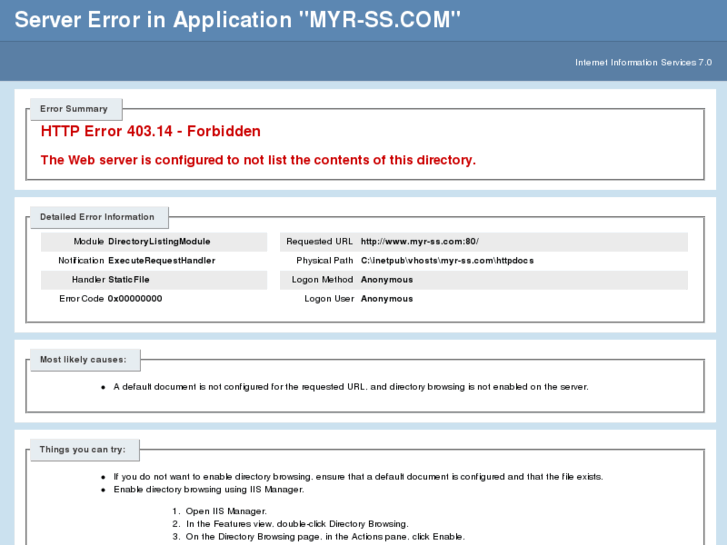Image resolution: width=727 pixels, height=545 pixels.
Task: Click the Physical Path field label
Action: (x=325, y=260)
